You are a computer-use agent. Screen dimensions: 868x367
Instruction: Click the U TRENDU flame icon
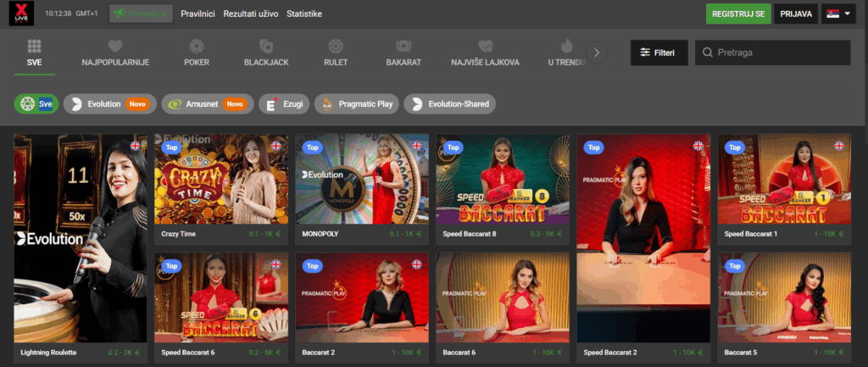[x=566, y=46]
